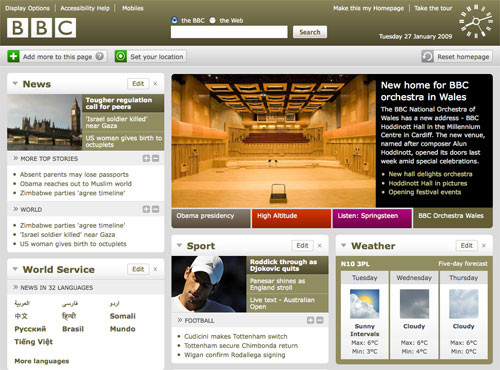Click the analog clock icon
The height and width of the screenshot is (370, 500).
tap(476, 22)
